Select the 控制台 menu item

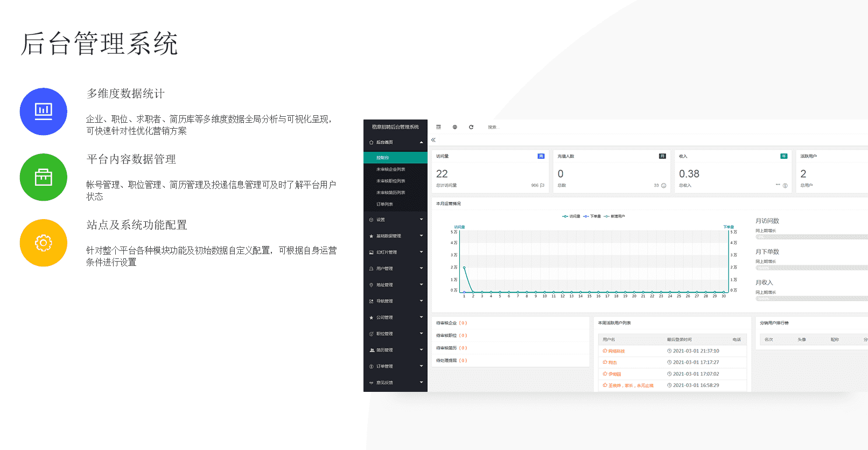click(395, 158)
